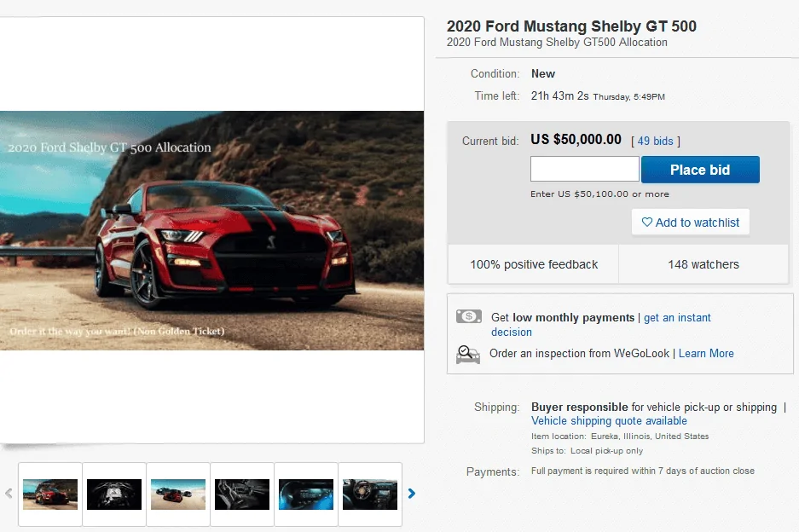Click the bid amount input field
Screen dimensions: 799x532
[584, 169]
